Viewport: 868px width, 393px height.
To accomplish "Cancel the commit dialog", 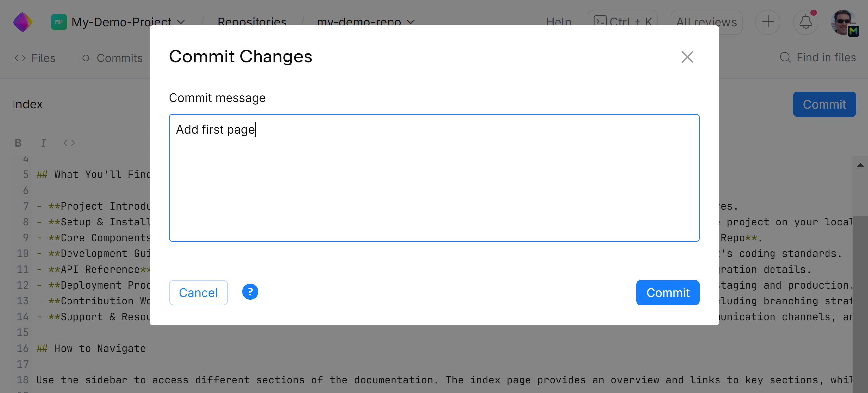I will [198, 292].
